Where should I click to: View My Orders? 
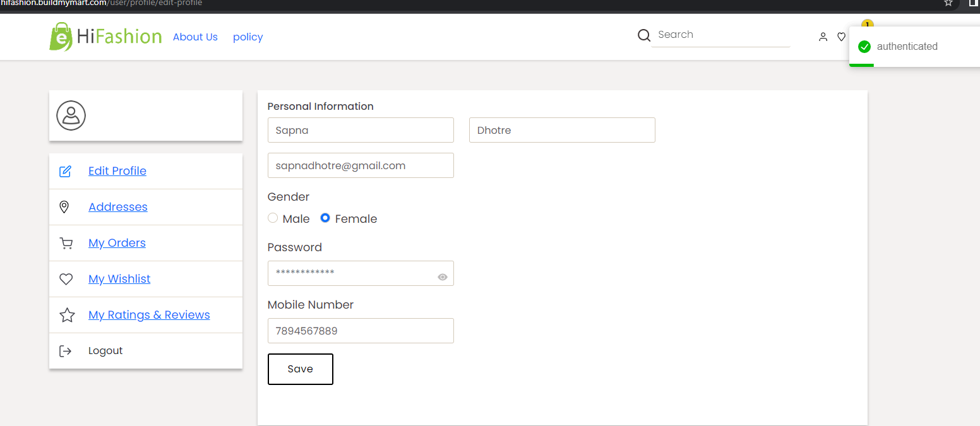[117, 243]
